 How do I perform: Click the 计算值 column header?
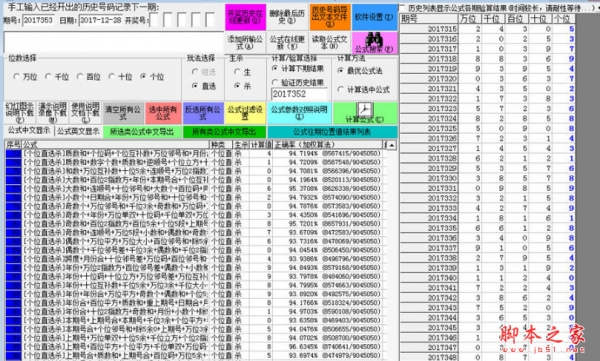261,145
